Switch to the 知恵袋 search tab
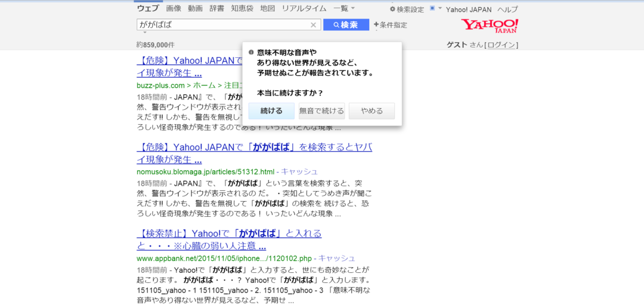644x308 pixels. click(242, 8)
